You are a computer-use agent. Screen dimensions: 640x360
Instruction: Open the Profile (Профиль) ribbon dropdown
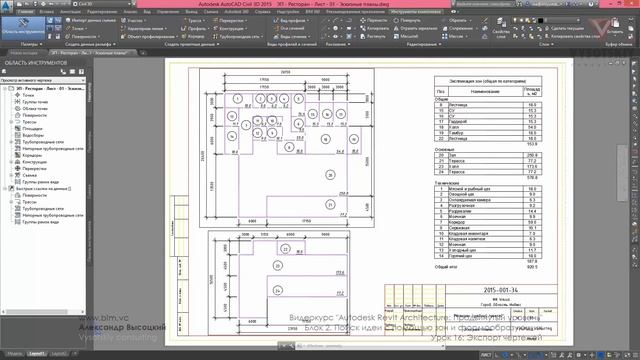coord(195,29)
